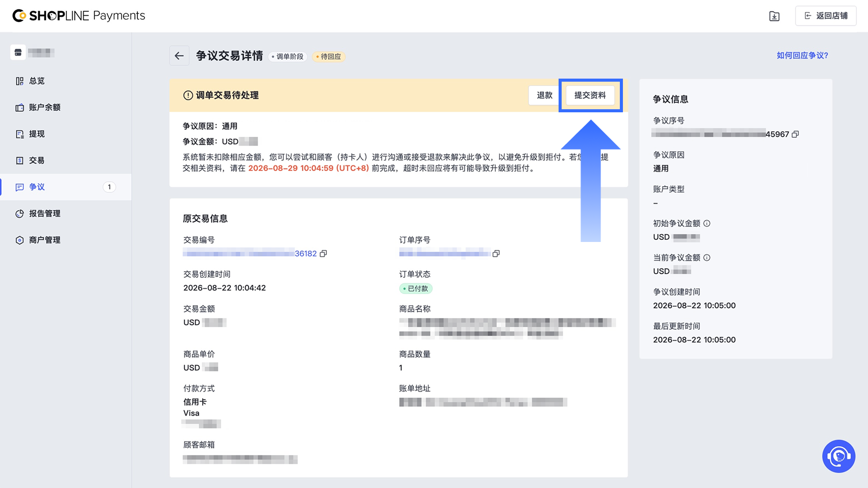Screen dimensions: 868x488
Task: Click the 交易创建时间 value 2026-08-22 10:04:42
Action: point(225,288)
